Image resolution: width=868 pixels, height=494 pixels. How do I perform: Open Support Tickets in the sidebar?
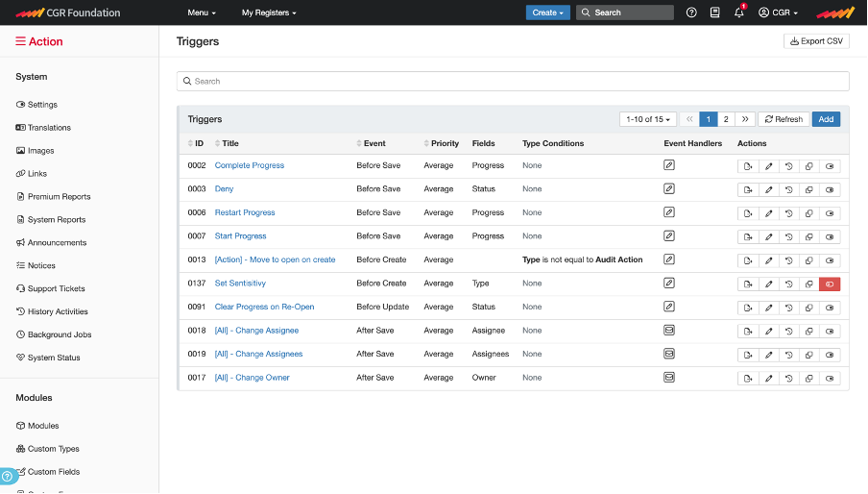50,288
